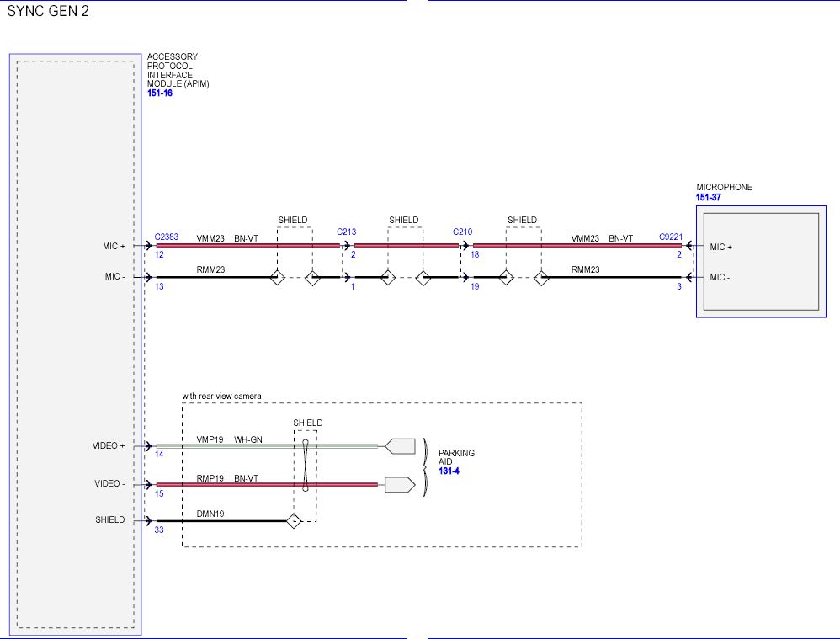Screen dimensions: 840x639
Task: Select the shield diamond symbol on the DMN19 wire
Action: (294, 521)
